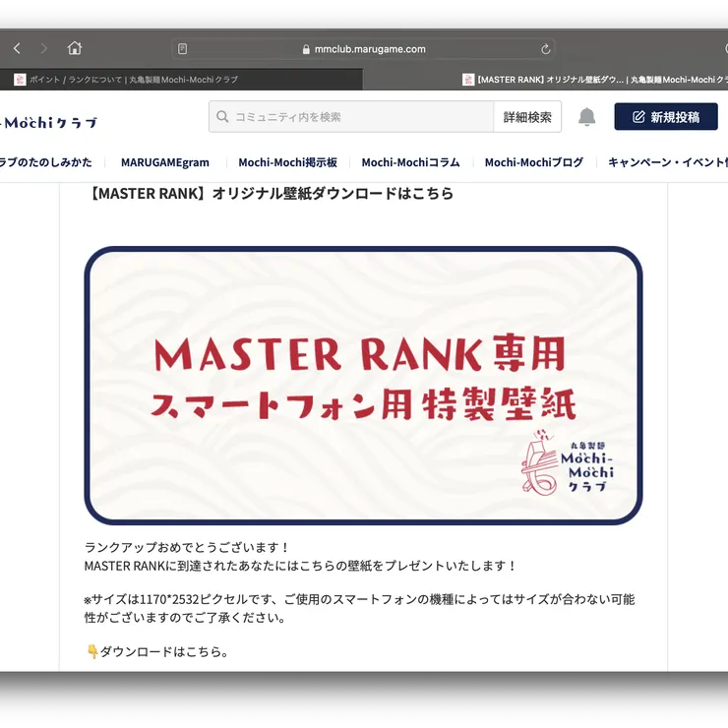This screenshot has height=728, width=728.
Task: Open the browser home page icon
Action: click(75, 48)
